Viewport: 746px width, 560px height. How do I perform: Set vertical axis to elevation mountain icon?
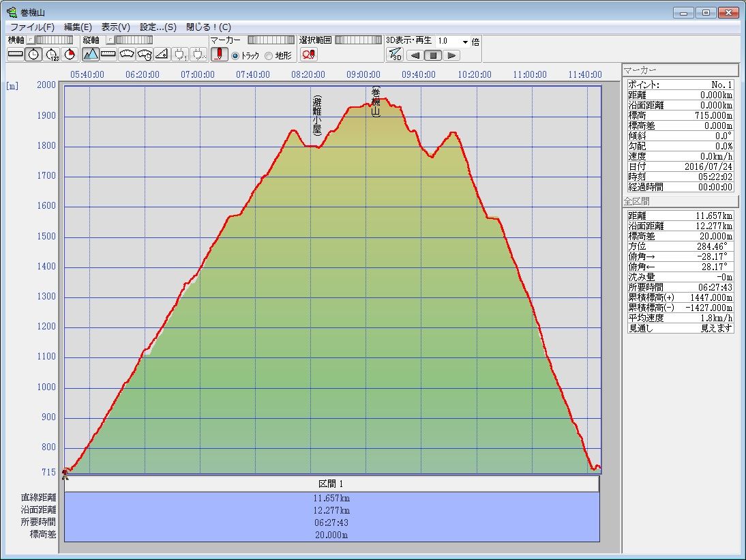pos(91,55)
